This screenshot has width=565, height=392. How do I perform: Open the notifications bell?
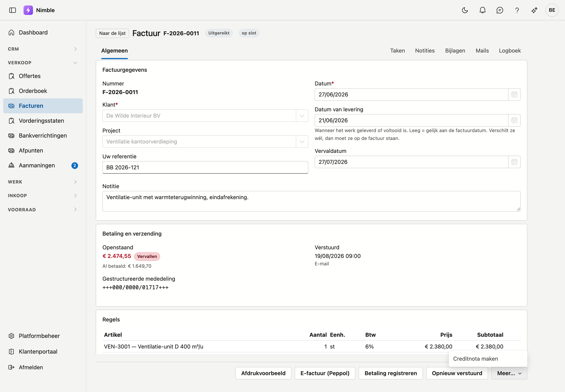tap(482, 10)
